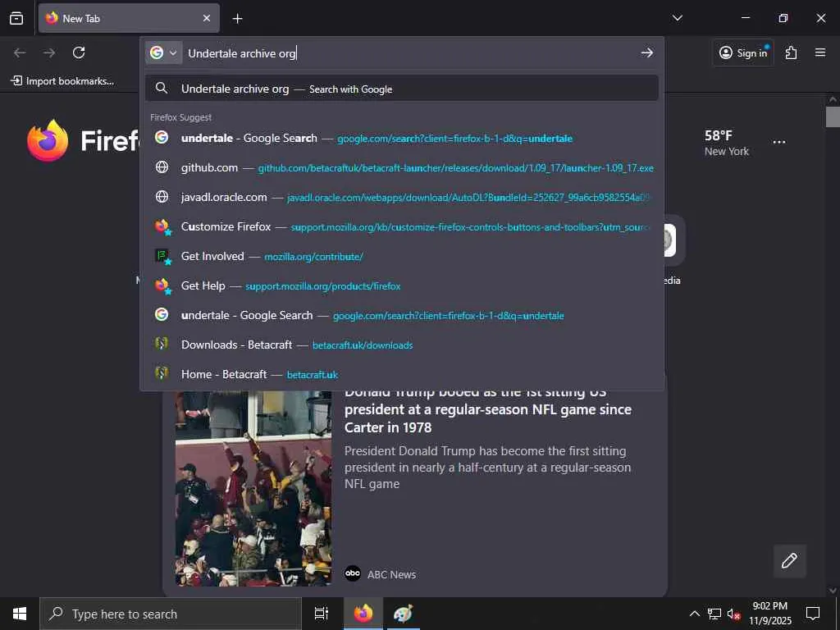This screenshot has height=630, width=840.
Task: Select the Customize Firefox suggestion
Action: (x=401, y=226)
